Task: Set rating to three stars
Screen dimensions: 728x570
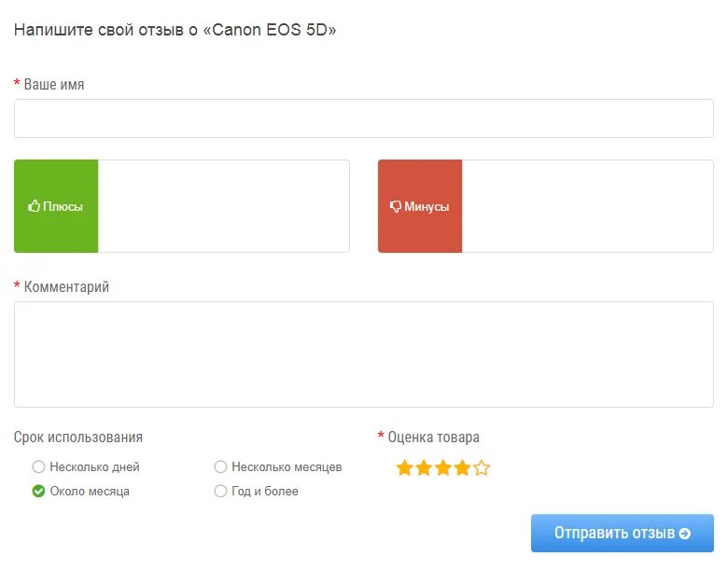Action: click(442, 468)
